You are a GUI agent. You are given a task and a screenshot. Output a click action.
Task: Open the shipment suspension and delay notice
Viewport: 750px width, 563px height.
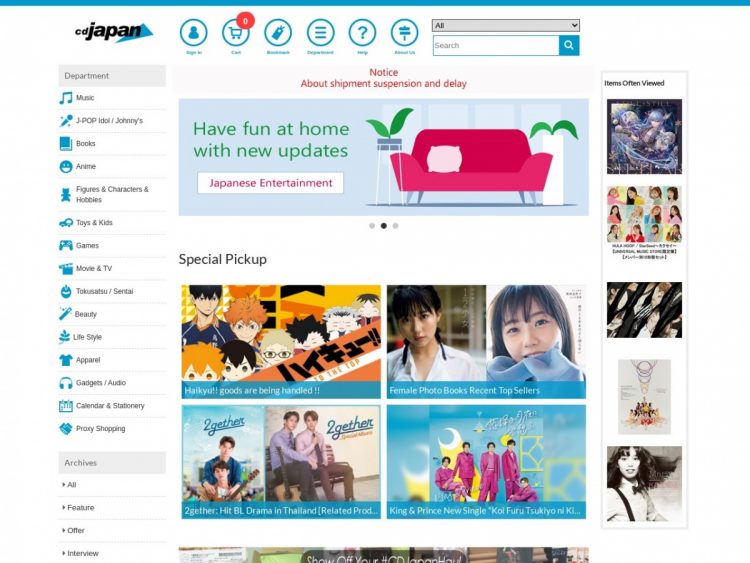click(x=383, y=78)
